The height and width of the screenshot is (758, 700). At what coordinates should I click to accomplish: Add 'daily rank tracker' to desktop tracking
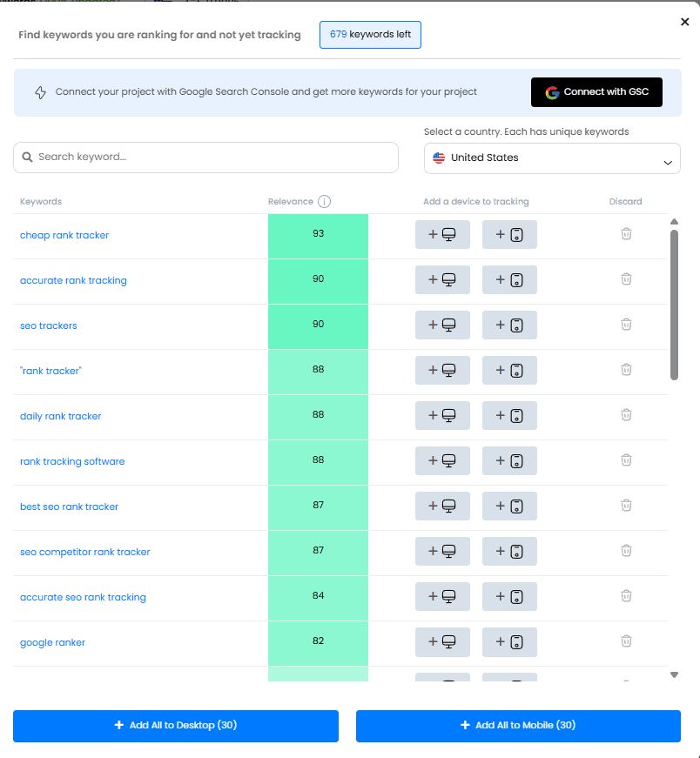[x=442, y=415]
